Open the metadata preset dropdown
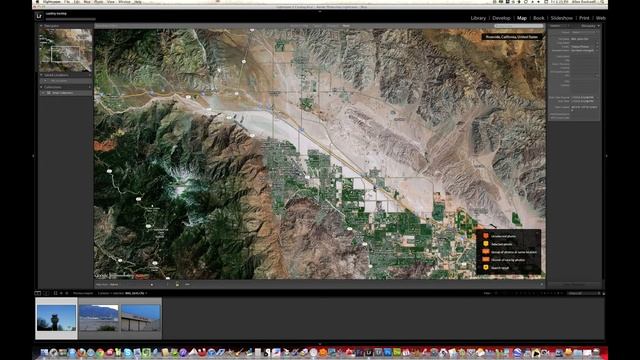 (584, 32)
